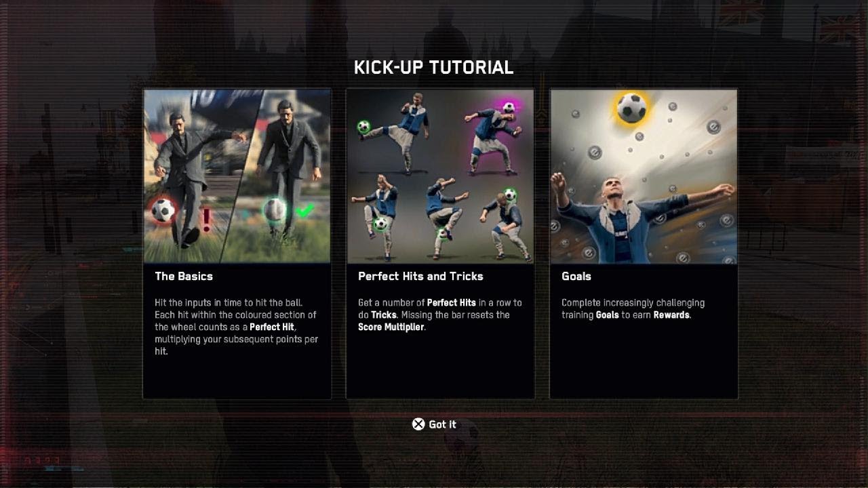
Task: Click the X button icon beside Got it
Action: click(418, 424)
